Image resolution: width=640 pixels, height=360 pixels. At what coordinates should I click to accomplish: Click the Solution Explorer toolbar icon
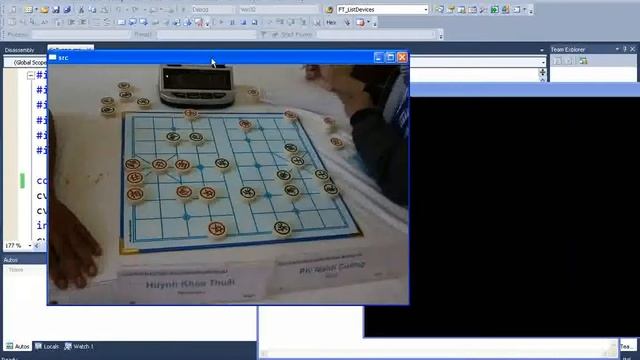coord(440,9)
